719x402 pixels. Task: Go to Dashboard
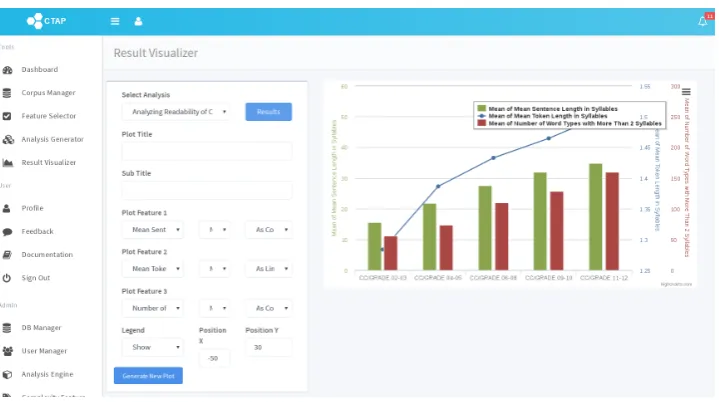click(x=39, y=70)
